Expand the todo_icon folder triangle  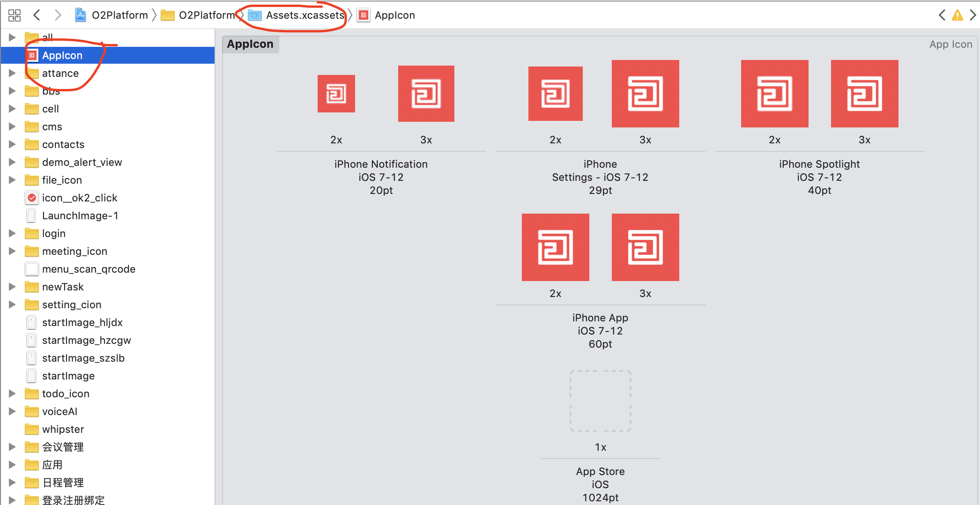coord(12,394)
